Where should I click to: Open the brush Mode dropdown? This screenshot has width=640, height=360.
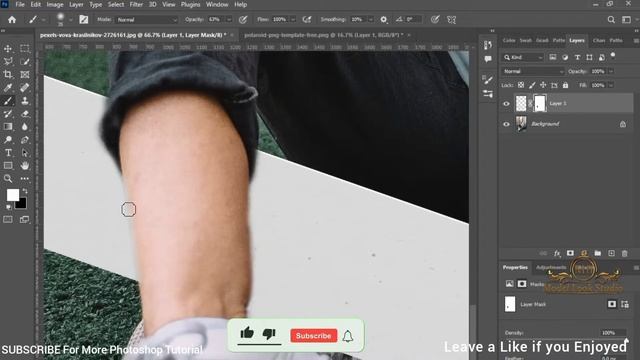click(146, 20)
